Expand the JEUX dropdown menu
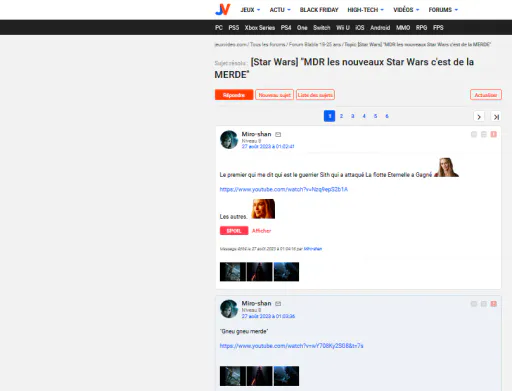 click(250, 10)
